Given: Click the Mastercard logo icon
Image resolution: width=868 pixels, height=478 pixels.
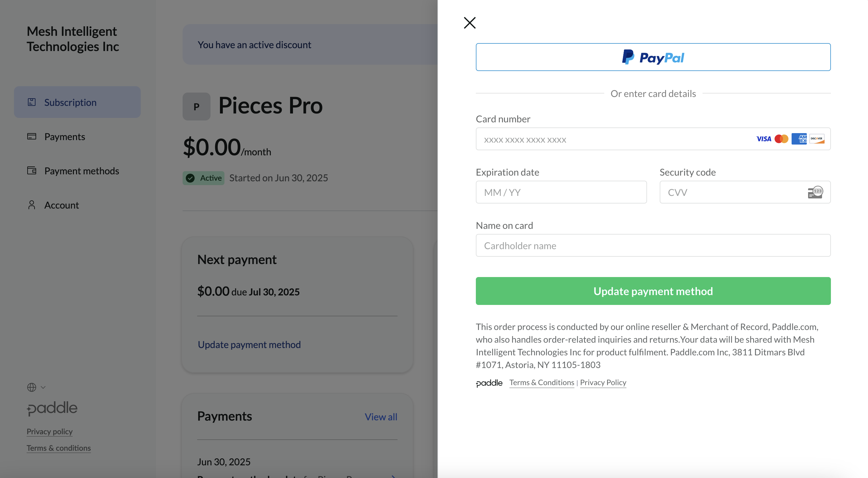Looking at the screenshot, I should point(781,139).
